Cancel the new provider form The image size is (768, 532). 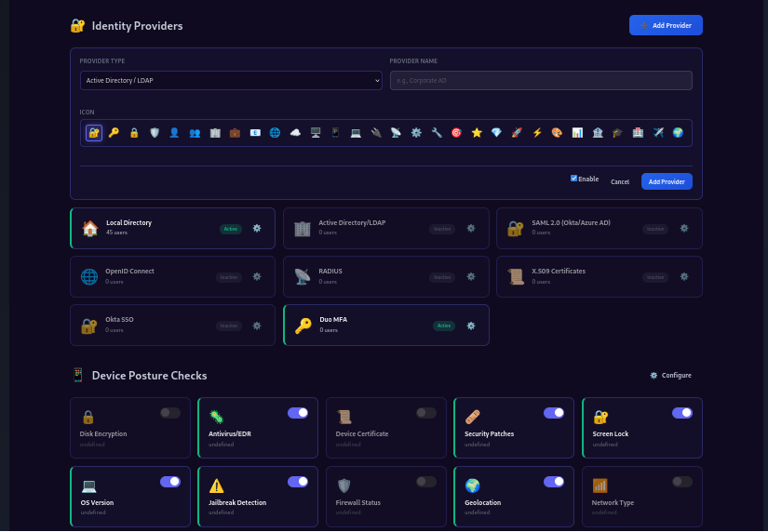620,181
